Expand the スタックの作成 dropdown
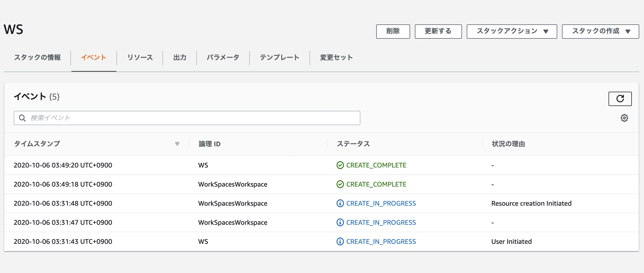The height and width of the screenshot is (273, 644). pos(600,31)
